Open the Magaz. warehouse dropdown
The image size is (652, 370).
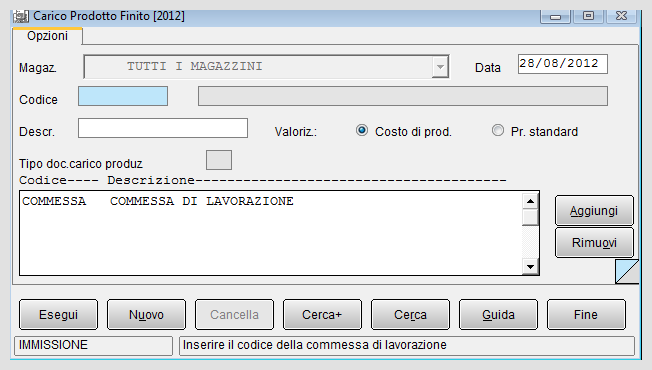(x=440, y=67)
